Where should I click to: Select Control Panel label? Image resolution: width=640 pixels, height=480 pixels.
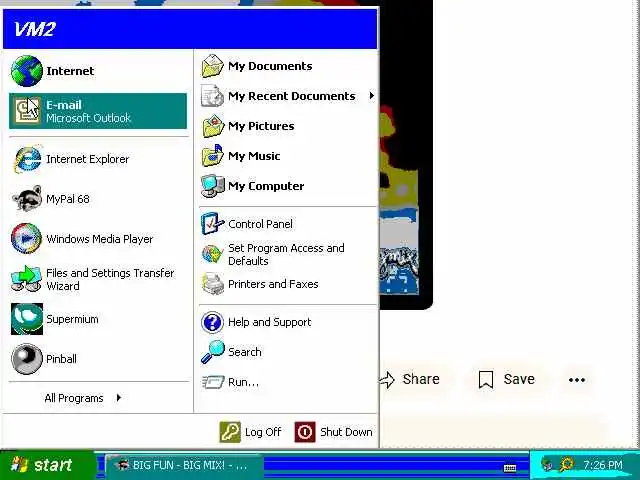pos(260,224)
